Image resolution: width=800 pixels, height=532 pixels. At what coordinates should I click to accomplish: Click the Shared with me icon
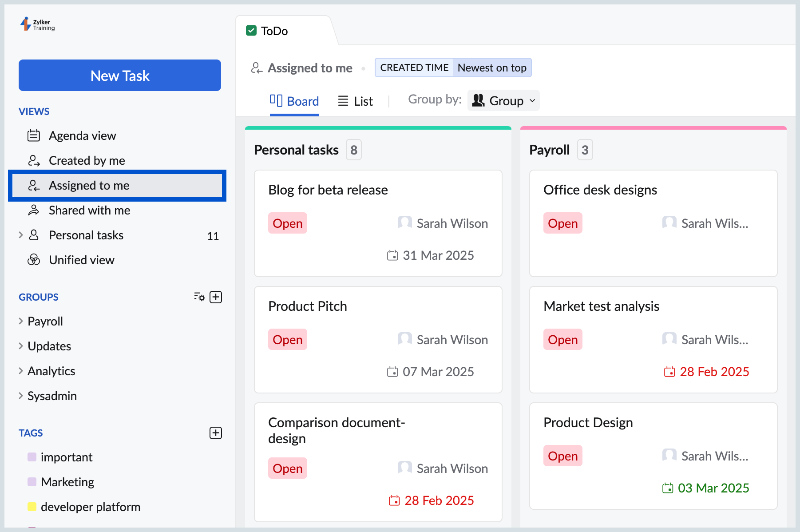34,210
